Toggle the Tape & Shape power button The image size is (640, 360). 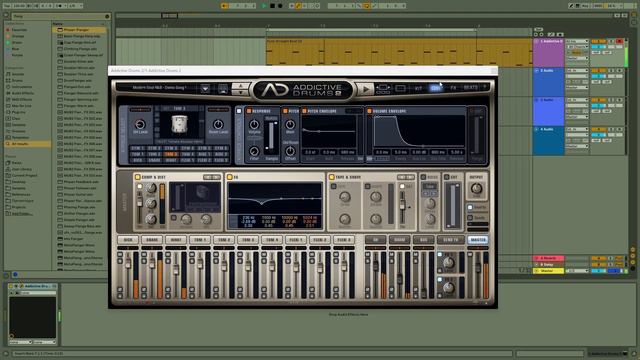point(331,177)
